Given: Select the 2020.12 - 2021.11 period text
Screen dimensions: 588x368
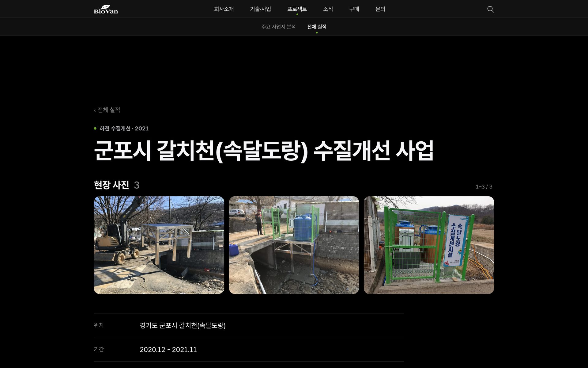Looking at the screenshot, I should click(x=168, y=350).
